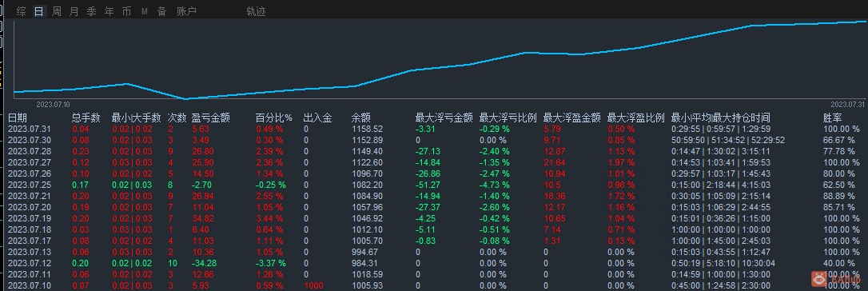
Task: Sort by the 总手数 column header
Action: [86, 118]
